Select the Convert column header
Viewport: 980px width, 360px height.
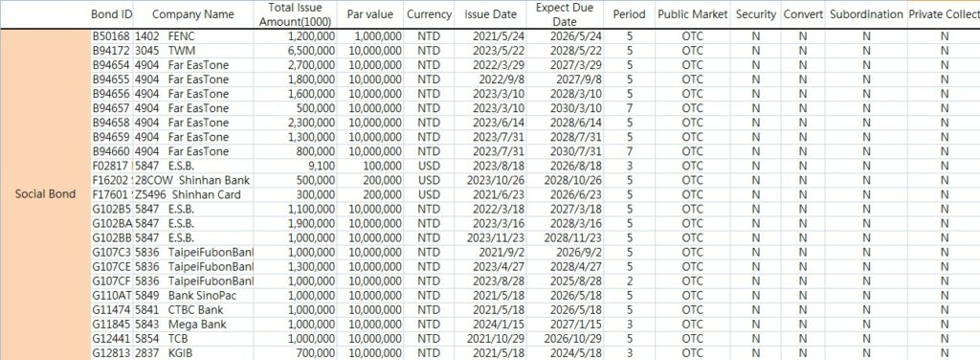(x=803, y=13)
